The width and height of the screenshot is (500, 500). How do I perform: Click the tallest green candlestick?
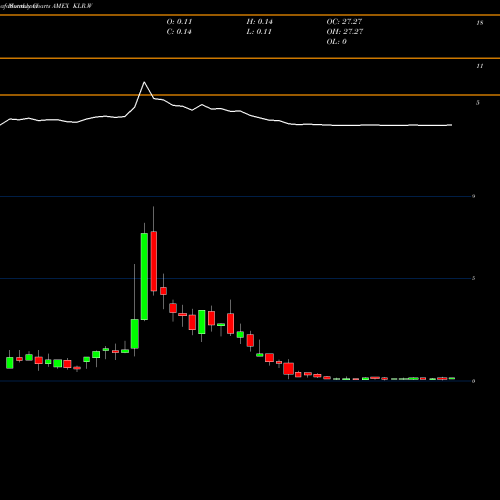pyautogui.click(x=144, y=276)
